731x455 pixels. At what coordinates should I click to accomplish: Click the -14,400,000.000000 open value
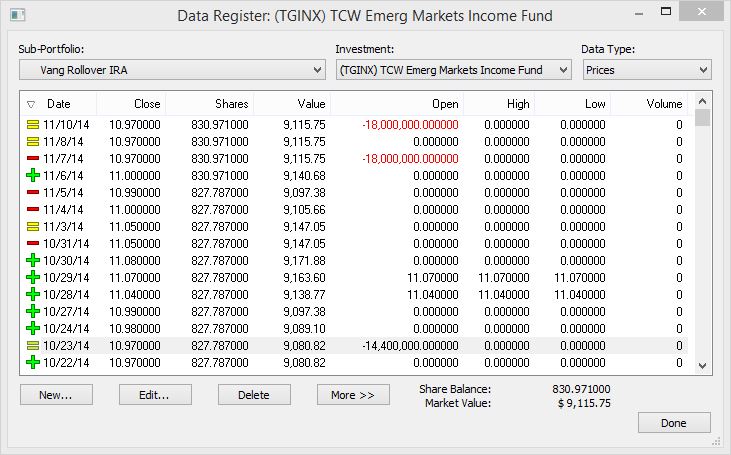pyautogui.click(x=410, y=345)
